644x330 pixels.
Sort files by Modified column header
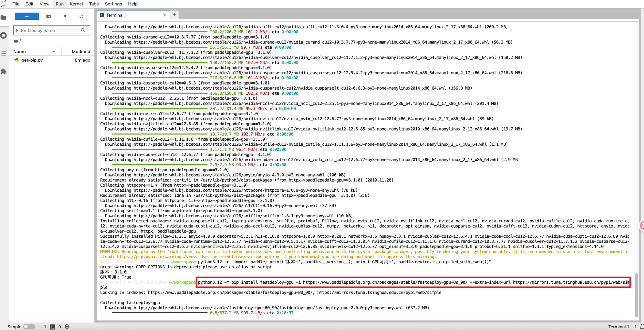click(78, 51)
